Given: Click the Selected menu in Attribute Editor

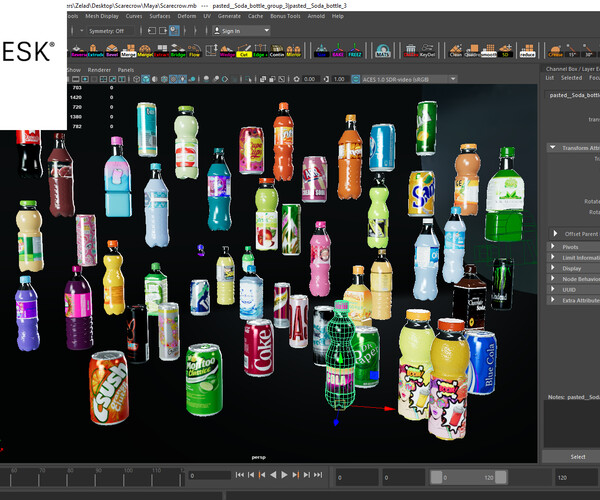Looking at the screenshot, I should pos(571,78).
